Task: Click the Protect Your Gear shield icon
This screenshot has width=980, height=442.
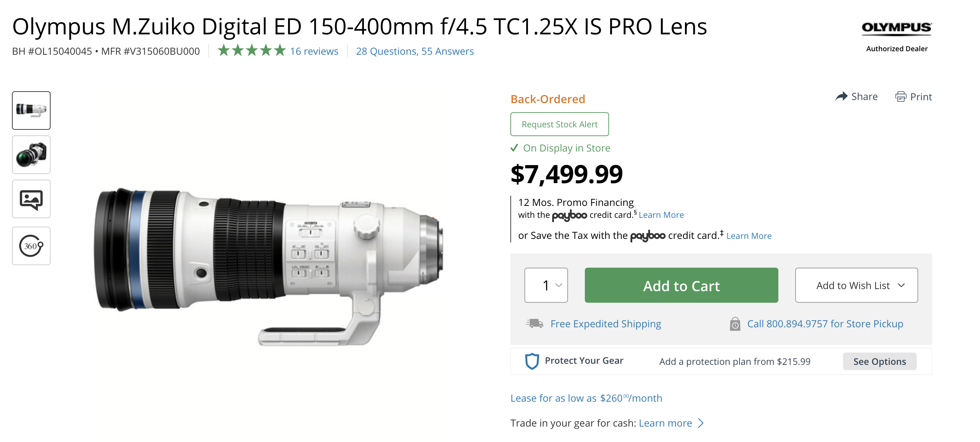Action: point(532,361)
